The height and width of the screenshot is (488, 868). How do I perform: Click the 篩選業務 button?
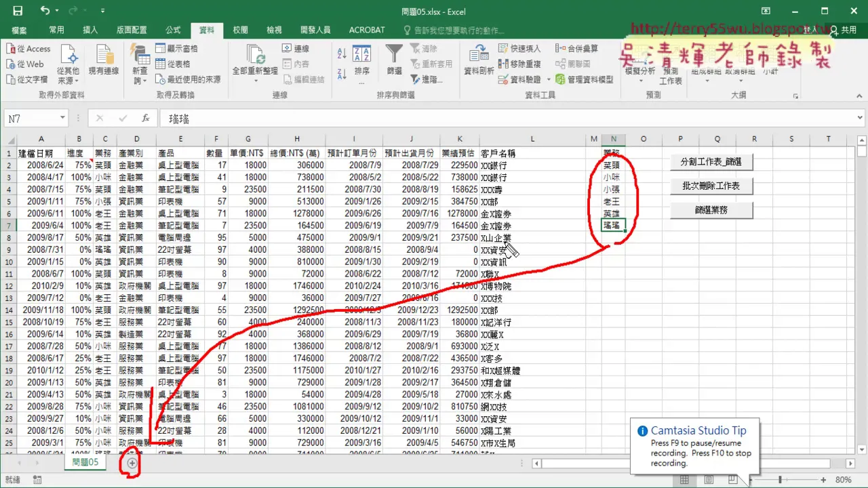coord(711,211)
